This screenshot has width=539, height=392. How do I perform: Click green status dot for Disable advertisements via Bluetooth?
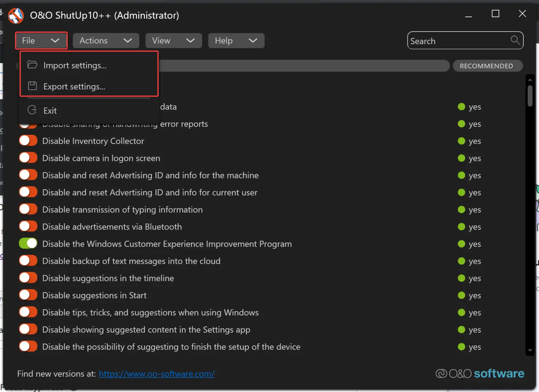click(461, 227)
